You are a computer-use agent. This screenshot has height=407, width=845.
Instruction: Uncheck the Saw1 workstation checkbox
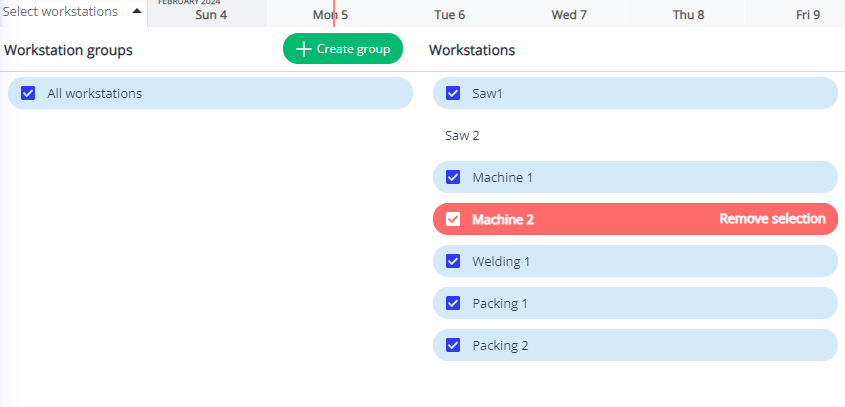coord(453,93)
